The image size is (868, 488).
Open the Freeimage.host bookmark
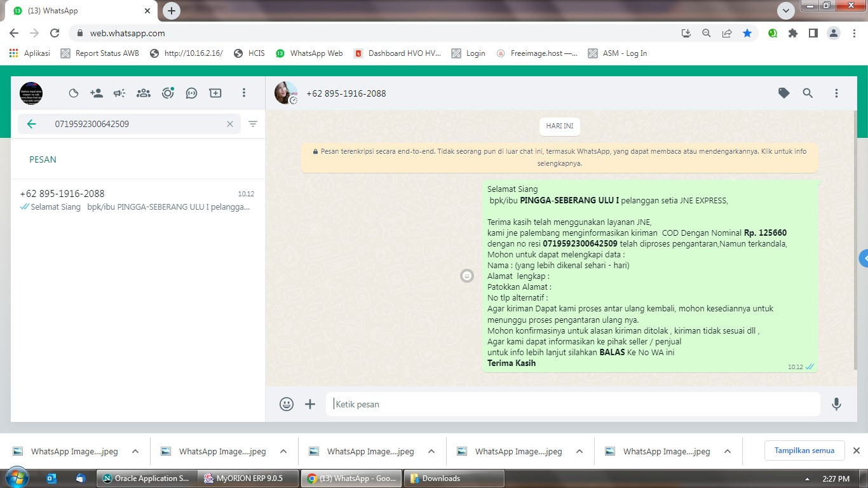click(537, 53)
